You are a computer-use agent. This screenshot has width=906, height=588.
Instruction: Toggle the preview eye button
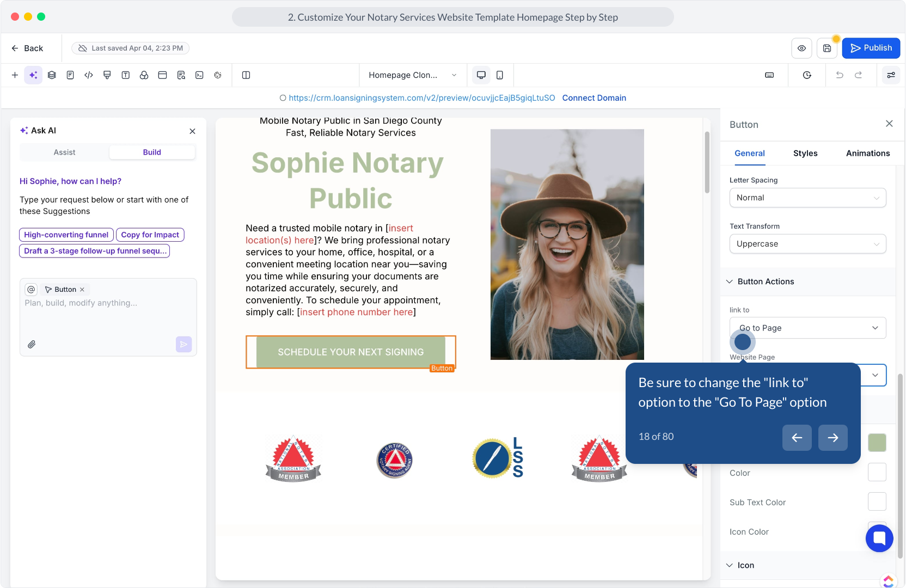(801, 48)
